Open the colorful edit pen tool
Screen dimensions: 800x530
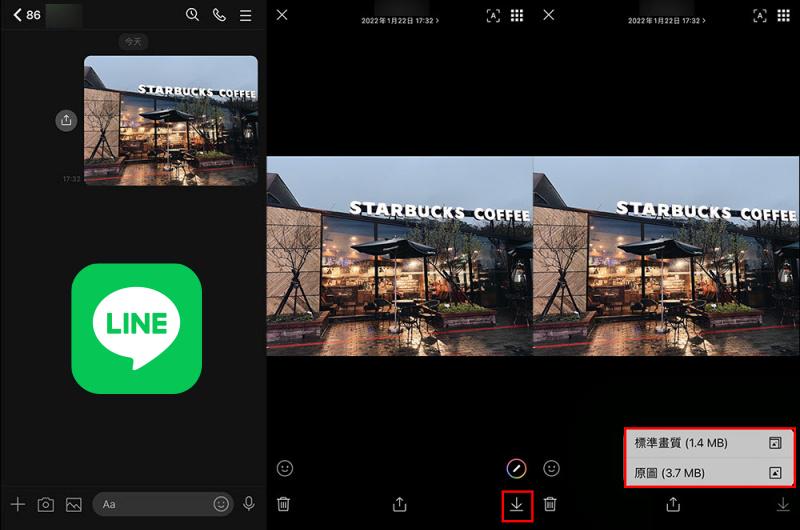pyautogui.click(x=516, y=468)
